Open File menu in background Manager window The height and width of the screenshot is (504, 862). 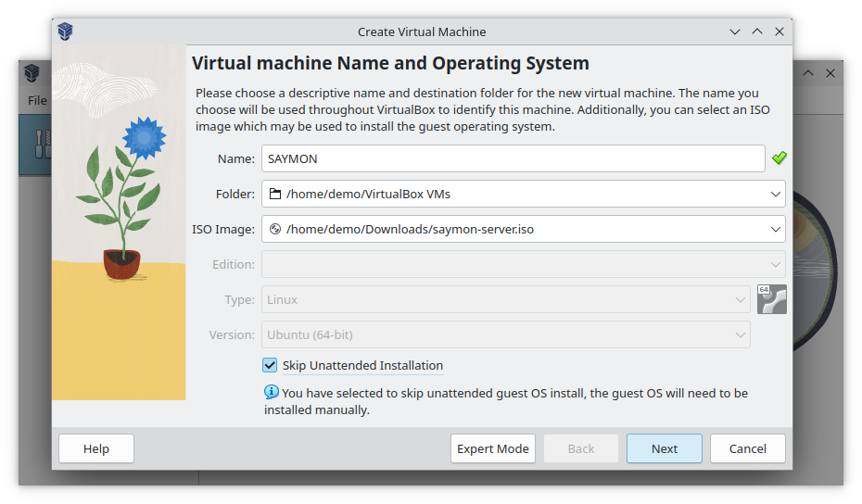tap(37, 101)
